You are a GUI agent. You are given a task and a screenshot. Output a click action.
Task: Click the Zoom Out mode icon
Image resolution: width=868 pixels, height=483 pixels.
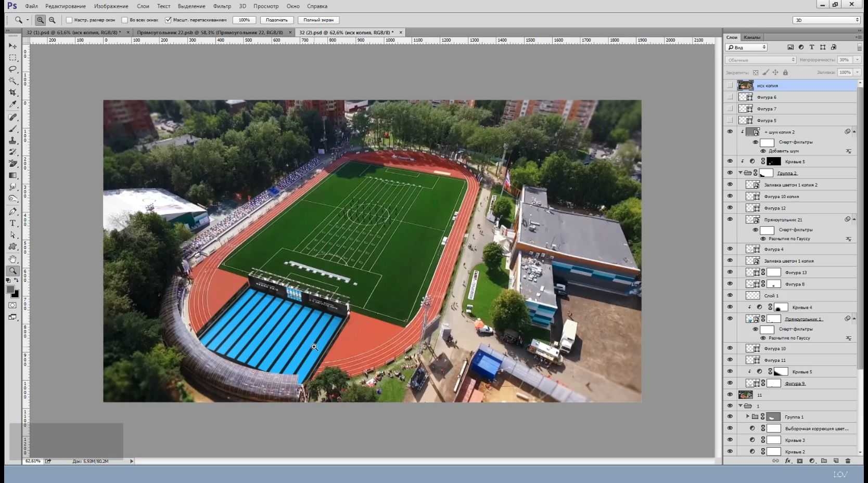[x=52, y=20]
